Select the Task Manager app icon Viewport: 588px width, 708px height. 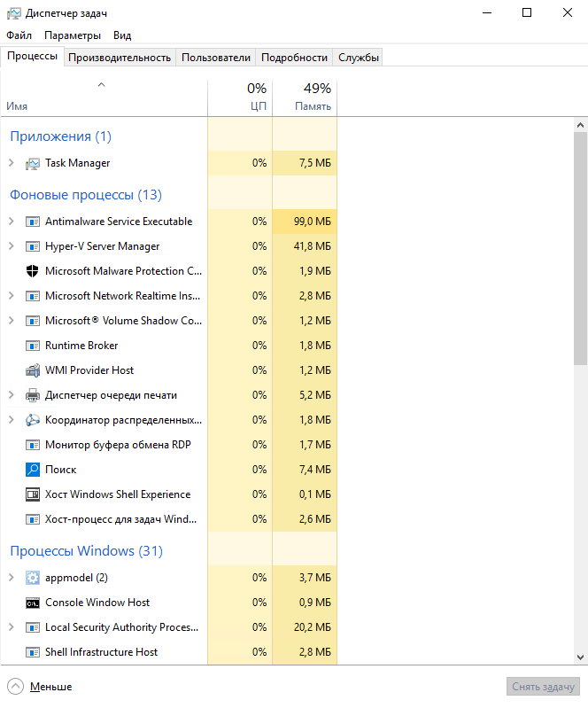33,163
